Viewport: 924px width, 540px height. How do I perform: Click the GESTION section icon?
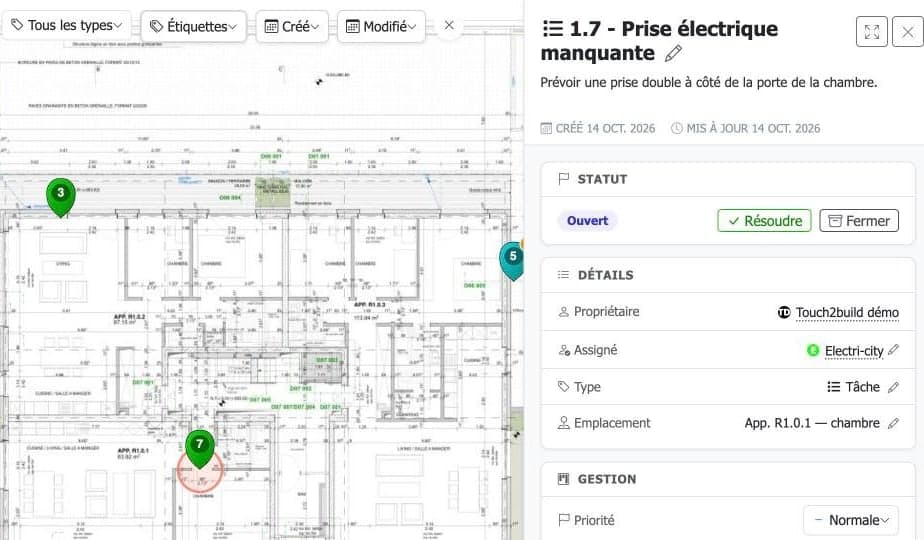tap(563, 479)
